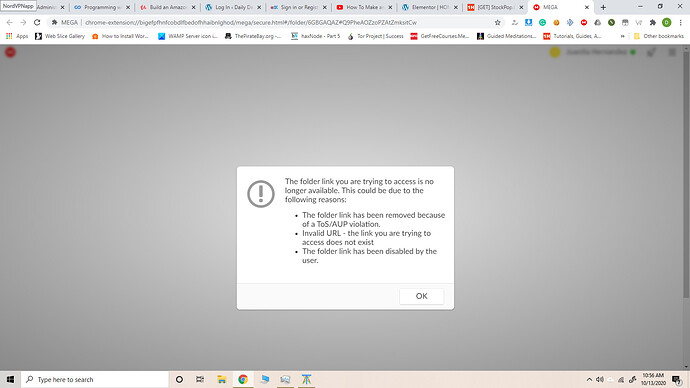Click OK in the folder link dialog
Screen dimensions: 690x388
(421, 296)
